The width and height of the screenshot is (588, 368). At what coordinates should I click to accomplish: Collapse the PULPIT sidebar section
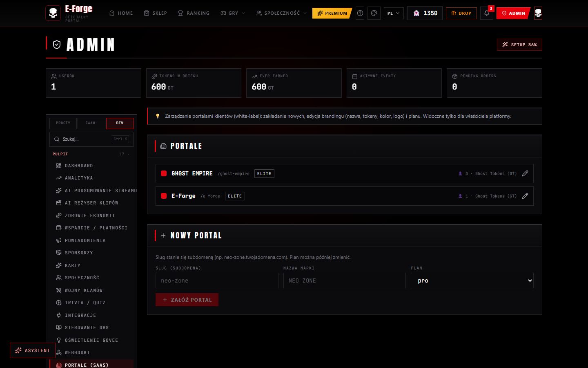[91, 154]
